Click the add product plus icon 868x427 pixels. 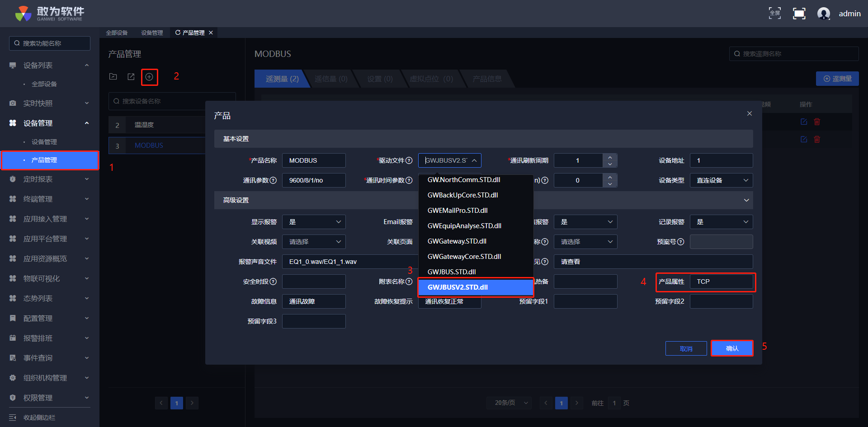click(149, 77)
